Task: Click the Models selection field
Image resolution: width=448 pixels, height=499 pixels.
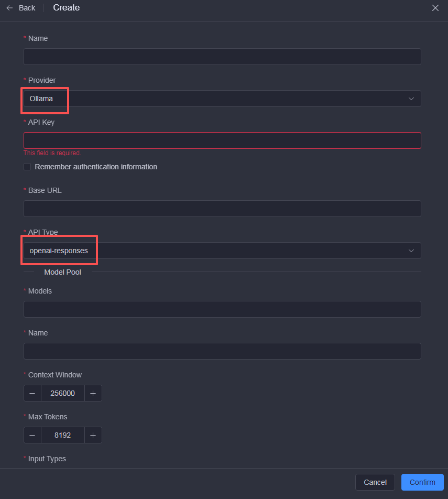Action: 222,309
